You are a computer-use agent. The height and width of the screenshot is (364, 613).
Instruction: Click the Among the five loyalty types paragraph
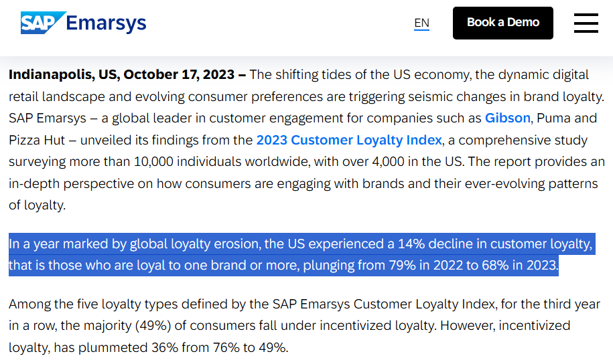304,326
